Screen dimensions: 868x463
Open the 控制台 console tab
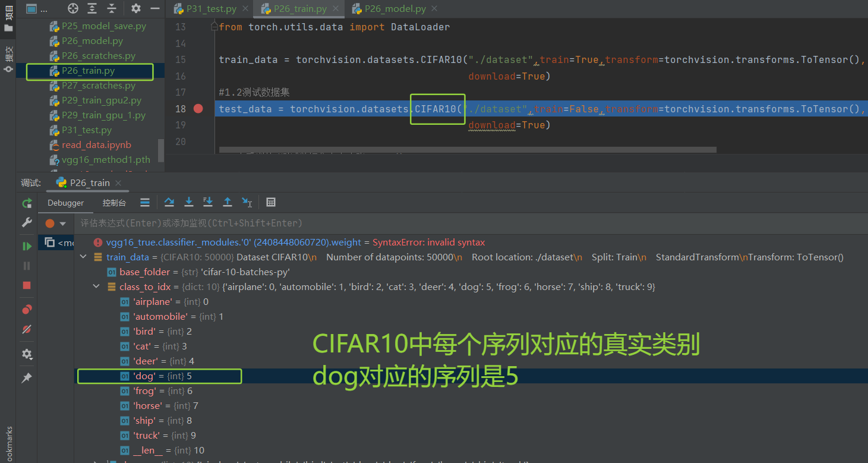(x=114, y=202)
